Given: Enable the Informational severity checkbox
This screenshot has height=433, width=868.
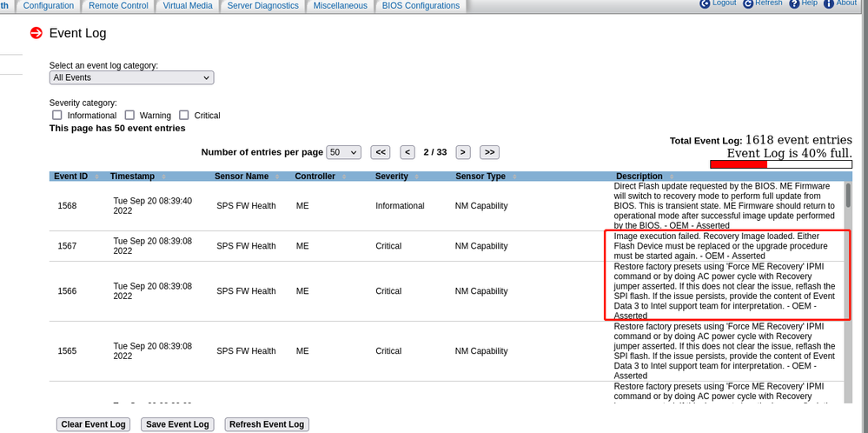Looking at the screenshot, I should tap(56, 115).
